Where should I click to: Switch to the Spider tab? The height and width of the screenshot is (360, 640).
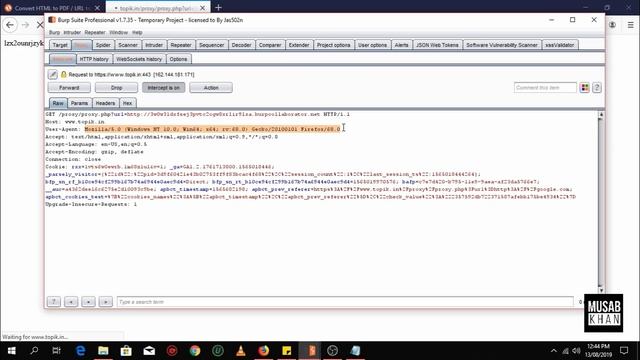(103, 45)
